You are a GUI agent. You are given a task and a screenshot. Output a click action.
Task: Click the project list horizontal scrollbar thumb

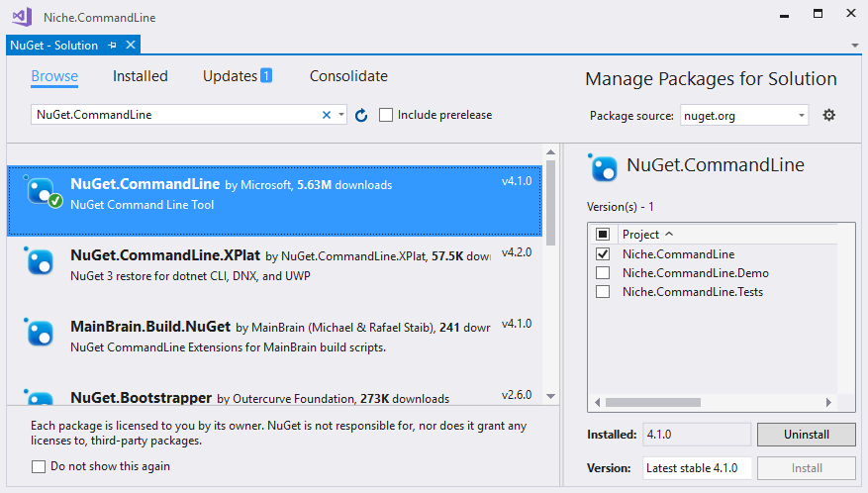653,402
